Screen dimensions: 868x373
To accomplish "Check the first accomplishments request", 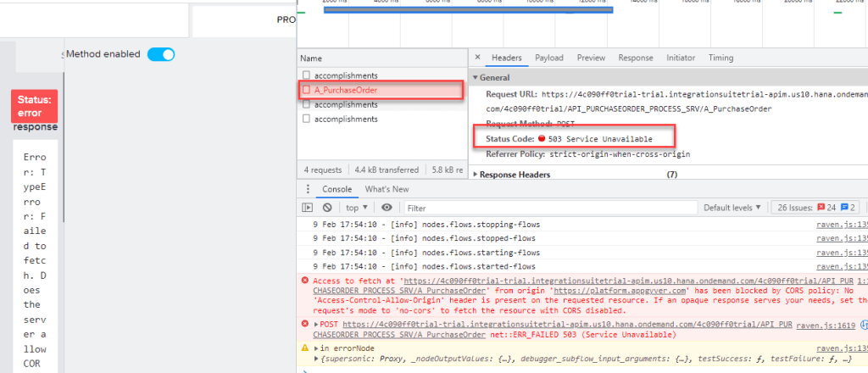I will pyautogui.click(x=307, y=75).
